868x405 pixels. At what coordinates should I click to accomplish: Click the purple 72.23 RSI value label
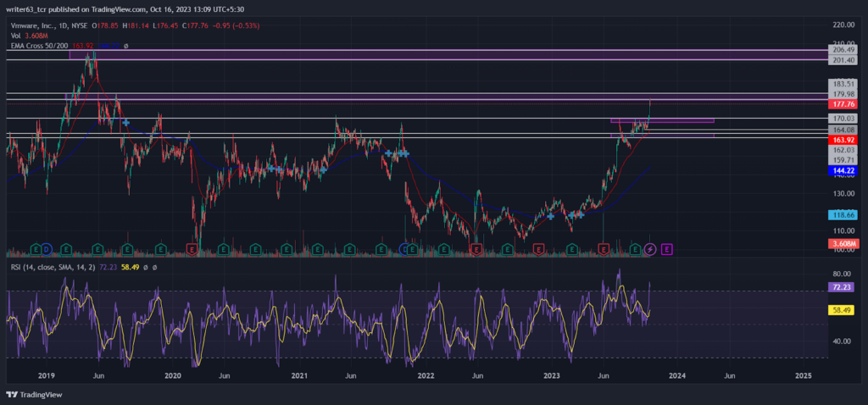coord(843,287)
